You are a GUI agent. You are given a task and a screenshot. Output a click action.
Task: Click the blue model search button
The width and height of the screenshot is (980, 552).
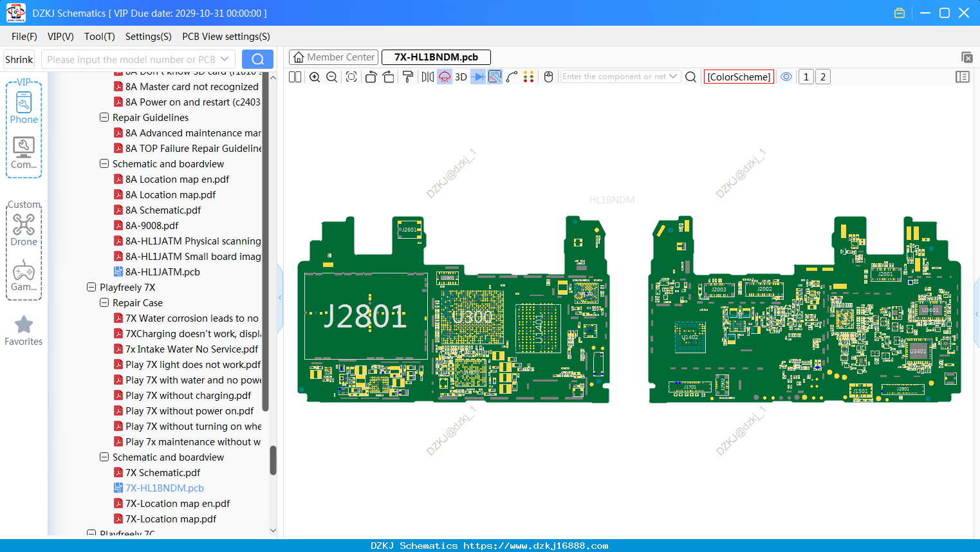[x=257, y=59]
